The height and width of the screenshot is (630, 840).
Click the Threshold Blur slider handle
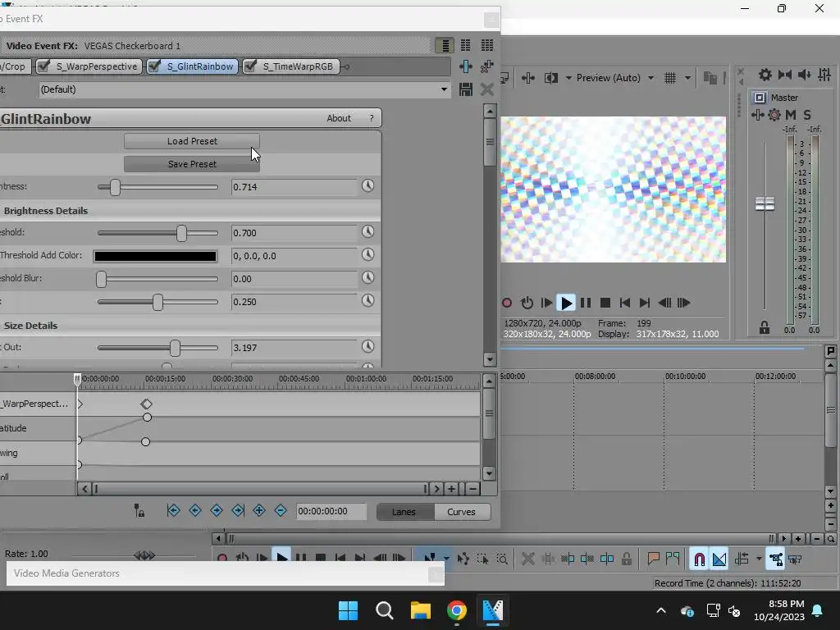pyautogui.click(x=101, y=279)
